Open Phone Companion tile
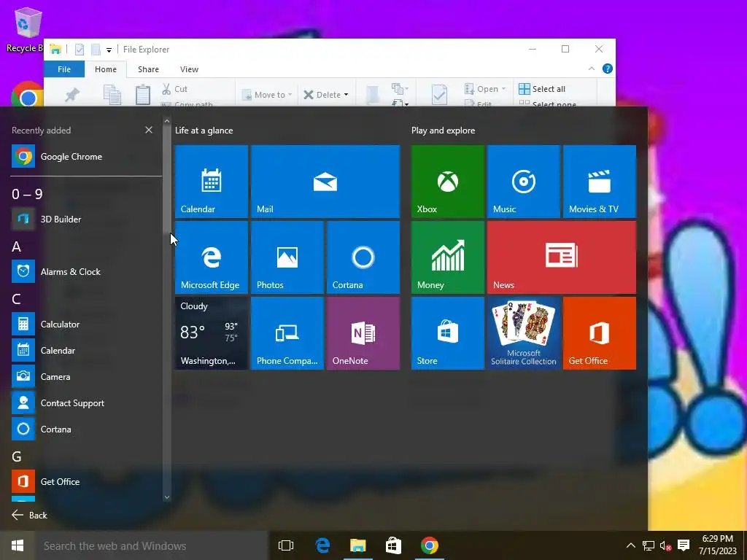Screen dimensions: 747x560 pos(287,333)
